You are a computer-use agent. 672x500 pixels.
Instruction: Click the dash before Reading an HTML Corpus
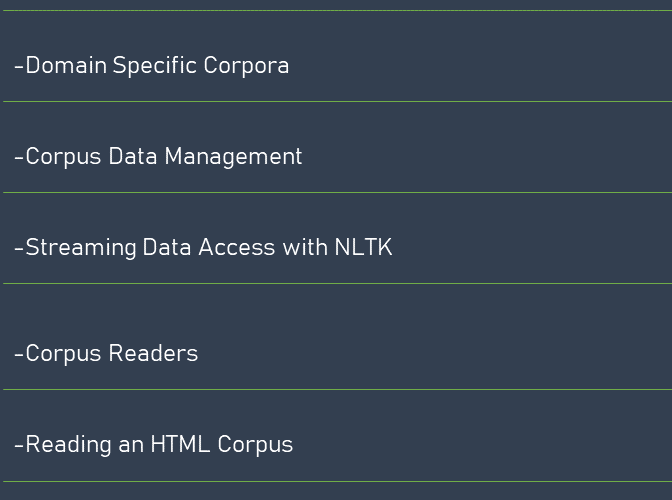19,446
